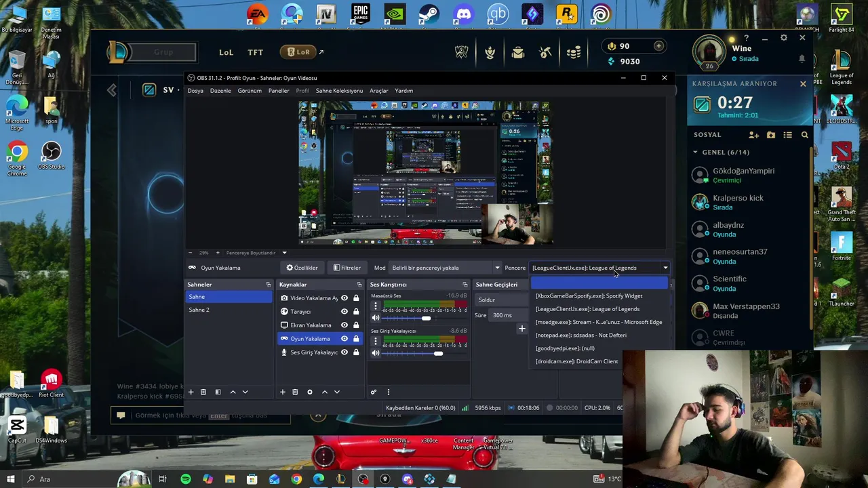Move source up with arrow in Kaynaklar toolbar
This screenshot has width=868, height=488.
[324, 392]
